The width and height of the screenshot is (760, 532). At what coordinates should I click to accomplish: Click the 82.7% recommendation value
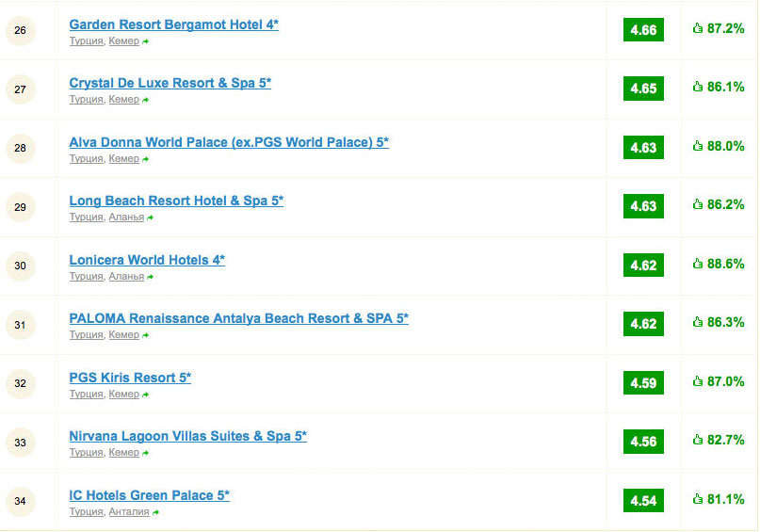click(725, 440)
